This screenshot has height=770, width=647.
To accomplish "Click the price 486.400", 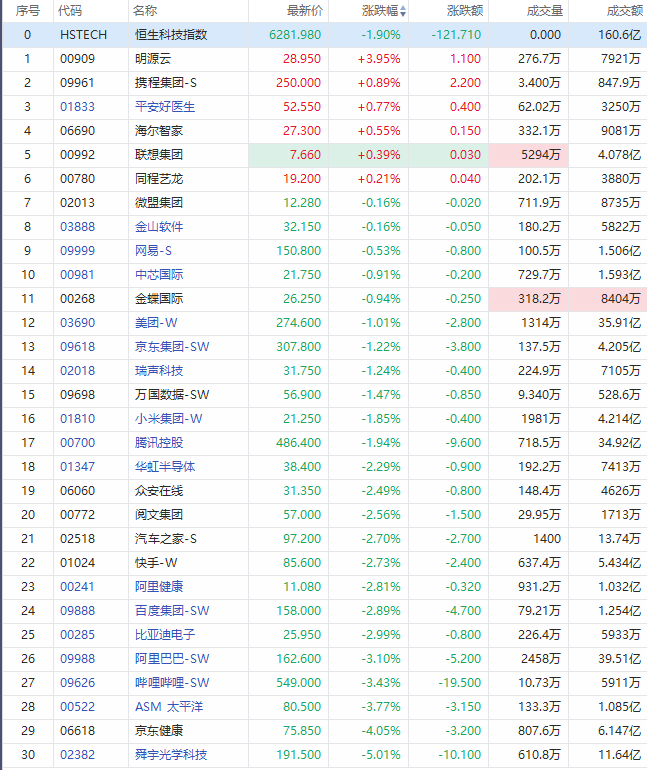I will pos(298,443).
